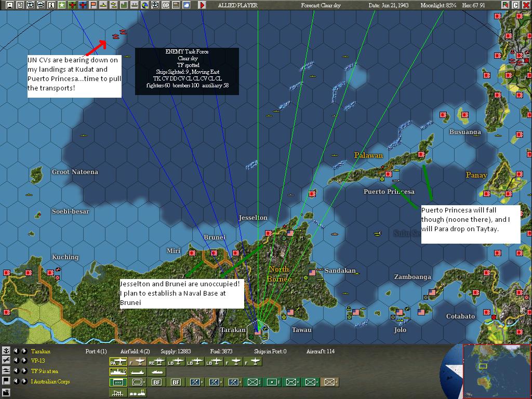Open the I Australian Corps unit link
The image size is (532, 399).
click(x=50, y=381)
